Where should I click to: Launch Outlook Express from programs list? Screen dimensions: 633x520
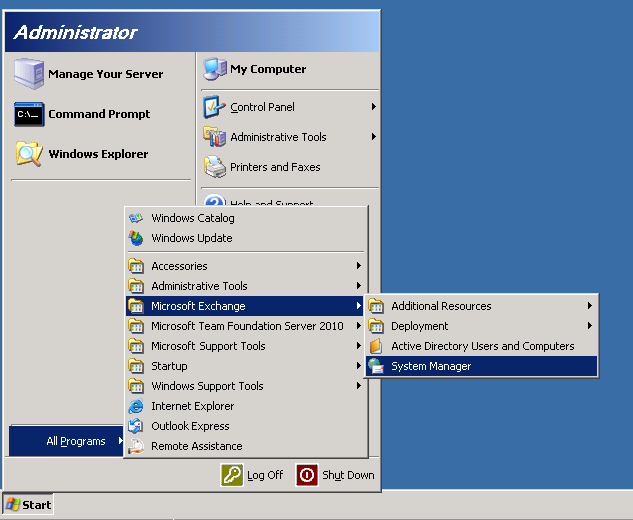click(x=245, y=426)
